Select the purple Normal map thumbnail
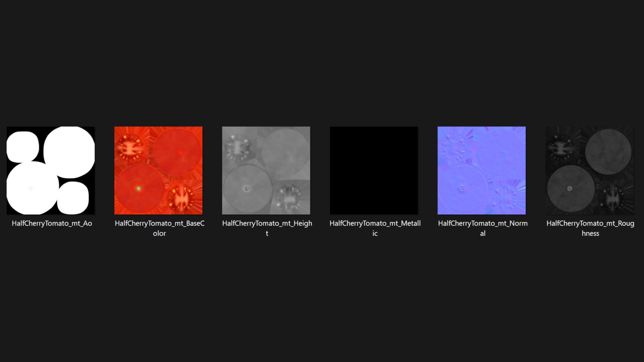Image resolution: width=644 pixels, height=362 pixels. click(x=482, y=170)
